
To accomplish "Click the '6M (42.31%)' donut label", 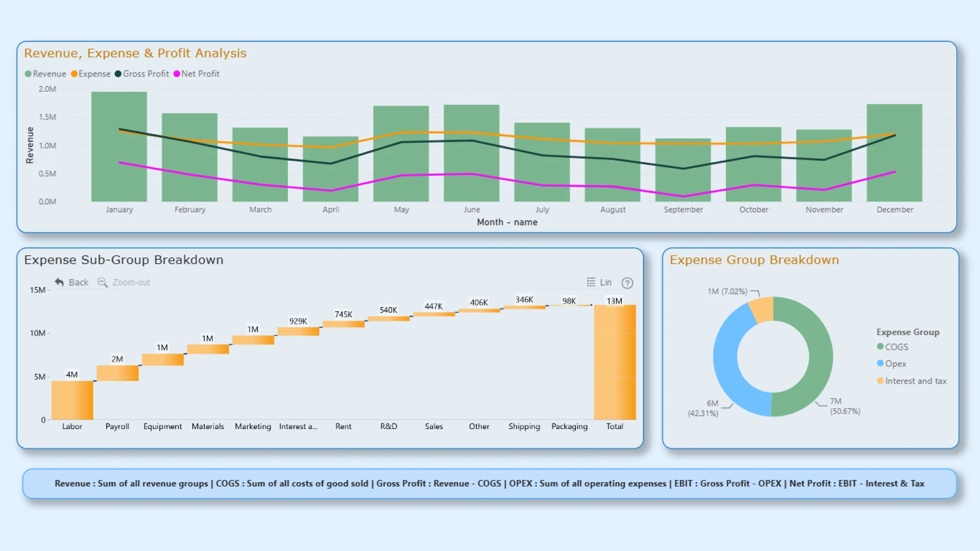I will 703,408.
